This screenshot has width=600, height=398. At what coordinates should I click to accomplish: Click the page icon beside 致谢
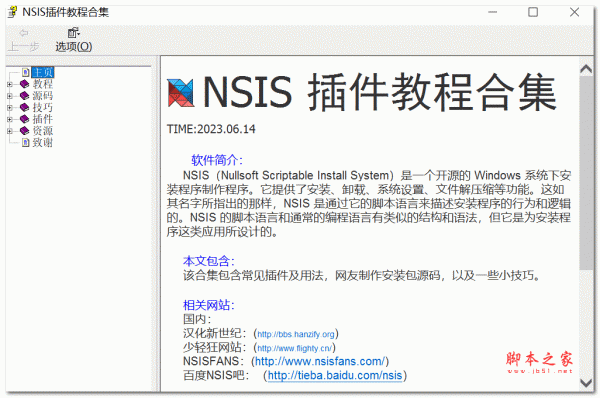pos(26,143)
